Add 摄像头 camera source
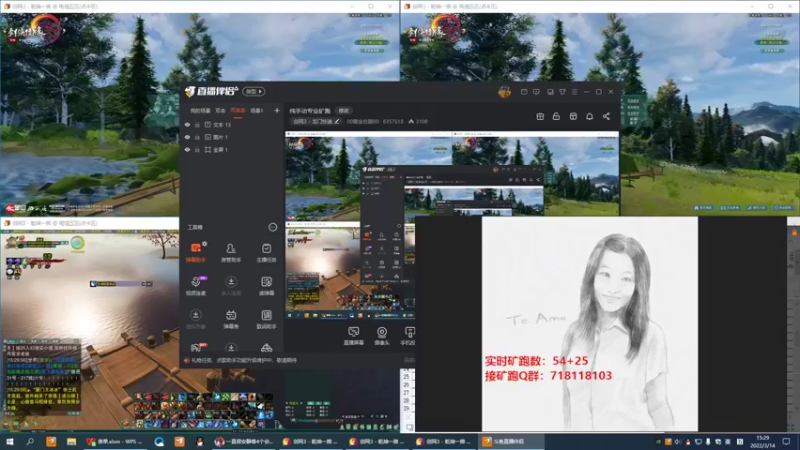This screenshot has width=800, height=450. click(382, 336)
